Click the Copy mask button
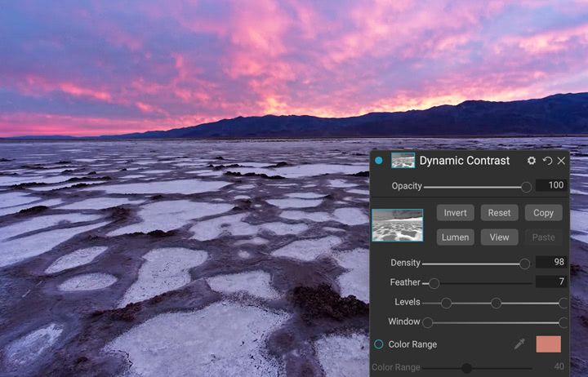588x377 pixels. point(543,213)
